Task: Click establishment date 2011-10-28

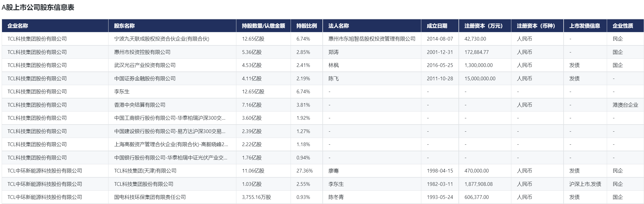Action: (440, 79)
